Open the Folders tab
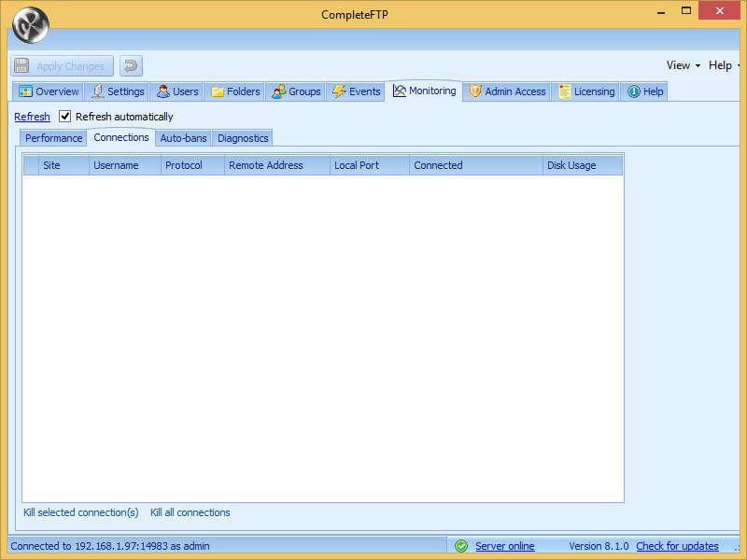Screen dimensions: 747x560 coord(235,91)
